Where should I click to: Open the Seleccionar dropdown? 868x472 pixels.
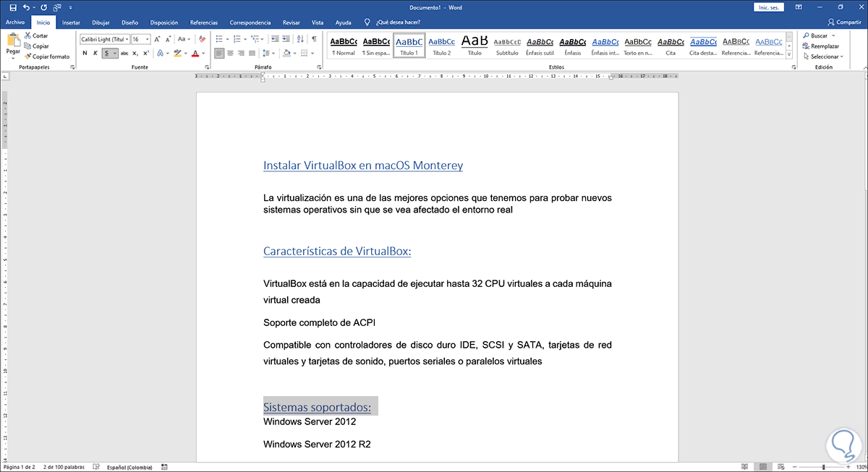[825, 56]
